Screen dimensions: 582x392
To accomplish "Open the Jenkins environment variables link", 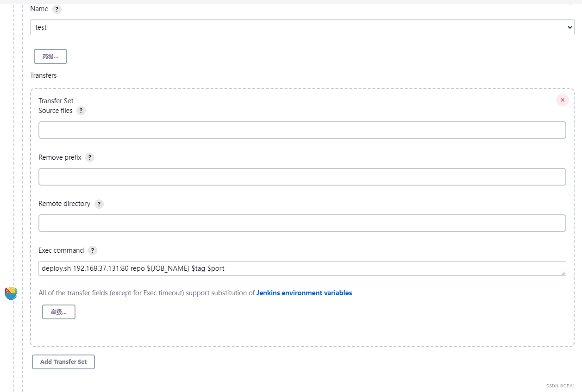I will (304, 293).
